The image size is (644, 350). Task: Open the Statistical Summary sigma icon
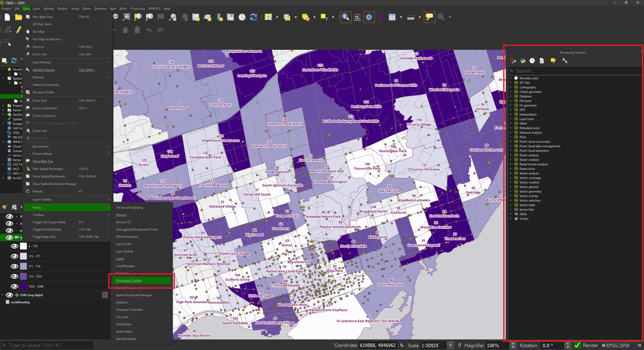pos(381,17)
